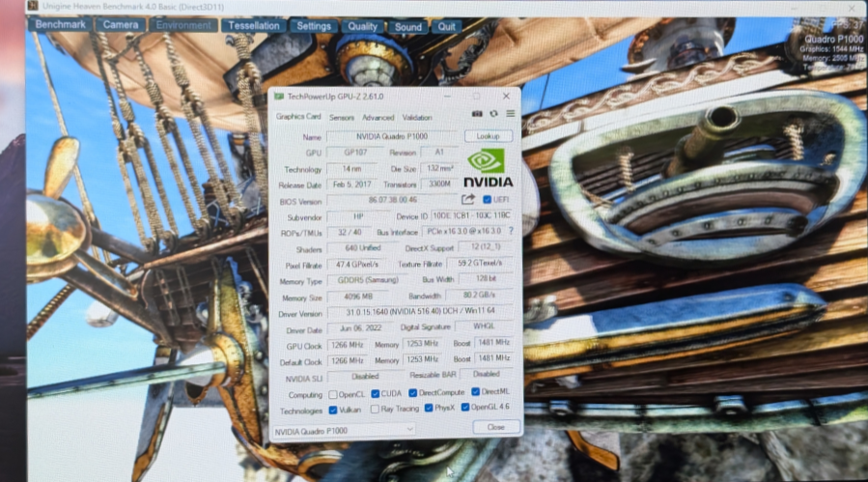868x482 pixels.
Task: Click the Revision value A1
Action: pyautogui.click(x=439, y=152)
